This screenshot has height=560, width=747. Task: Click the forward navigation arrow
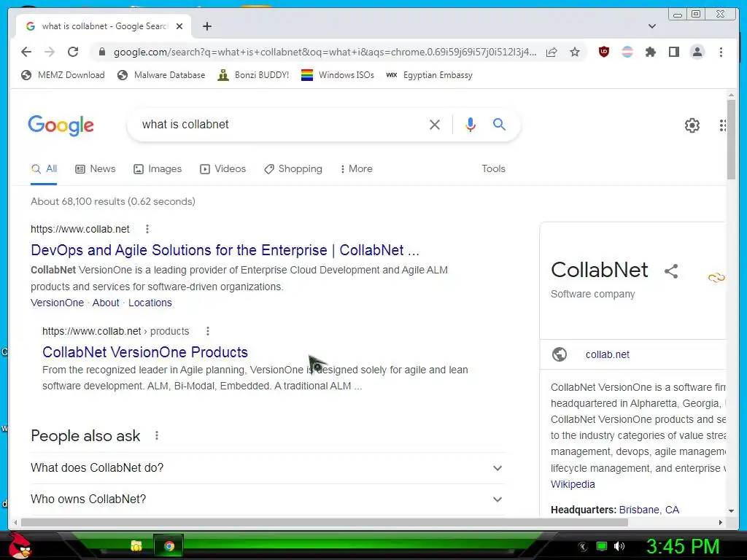click(50, 52)
